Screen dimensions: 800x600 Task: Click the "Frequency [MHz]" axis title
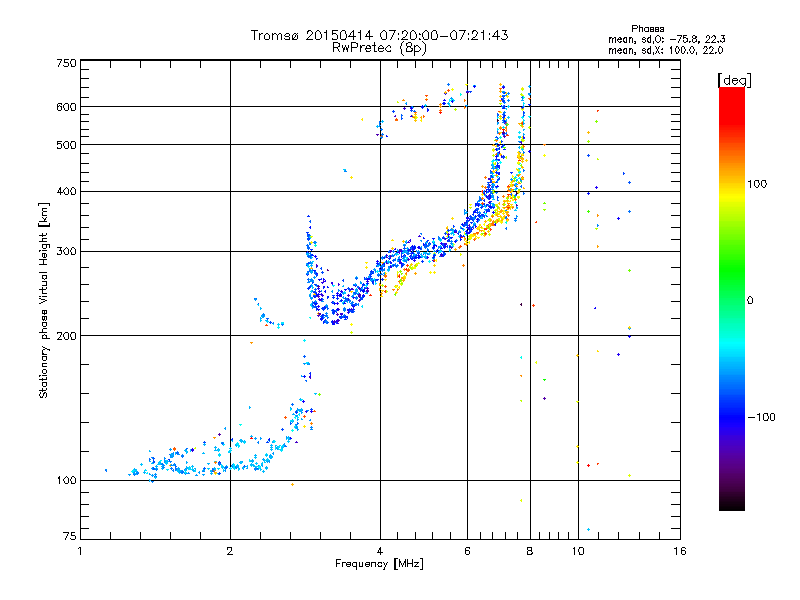[x=379, y=564]
